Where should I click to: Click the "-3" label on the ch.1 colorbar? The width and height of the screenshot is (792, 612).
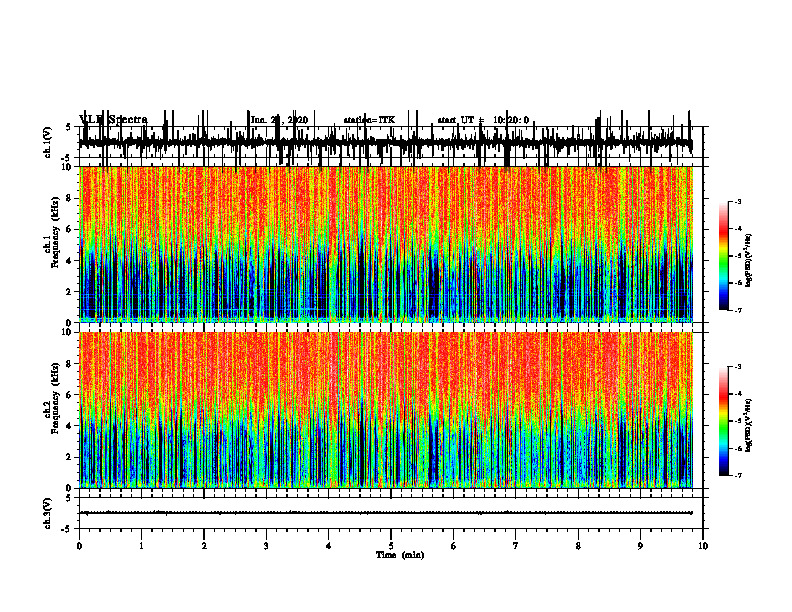[x=738, y=201]
